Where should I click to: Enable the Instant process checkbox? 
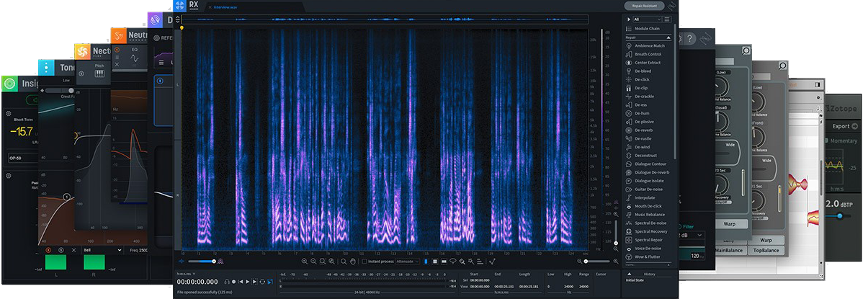[364, 261]
